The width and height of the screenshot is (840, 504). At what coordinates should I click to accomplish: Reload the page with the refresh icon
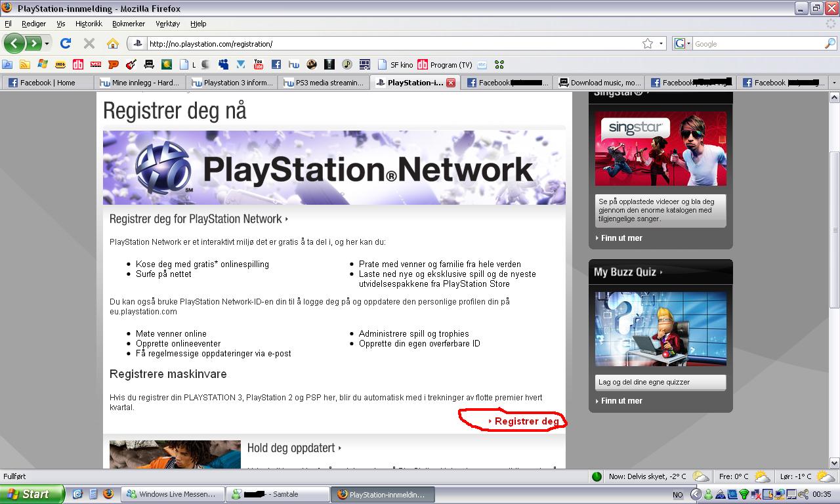click(x=66, y=43)
